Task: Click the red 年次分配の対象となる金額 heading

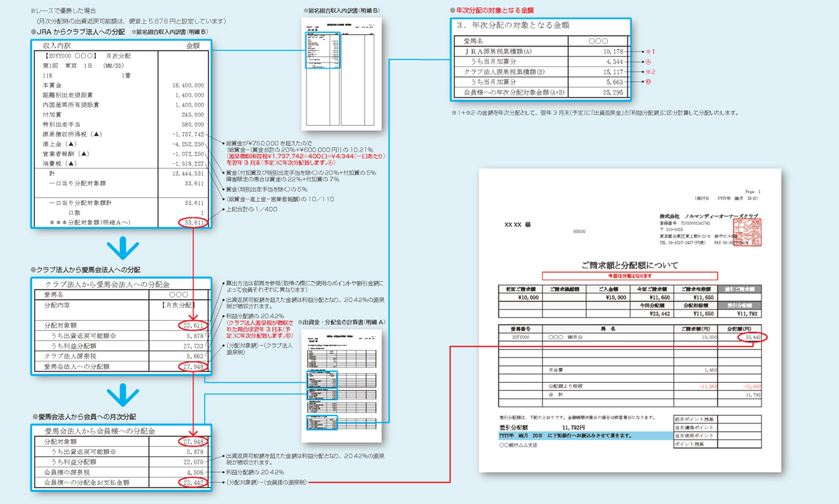Action: click(x=495, y=10)
